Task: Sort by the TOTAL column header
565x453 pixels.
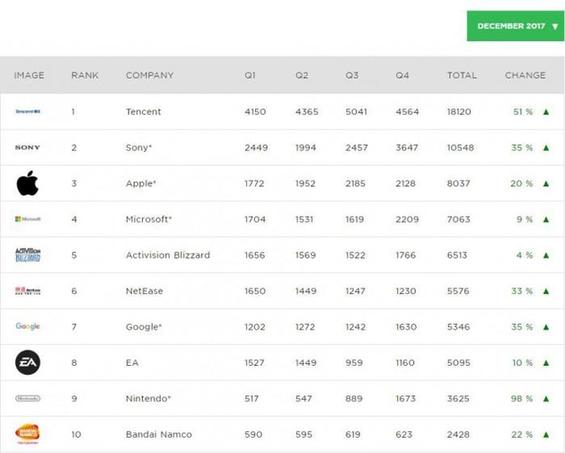Action: [462, 75]
